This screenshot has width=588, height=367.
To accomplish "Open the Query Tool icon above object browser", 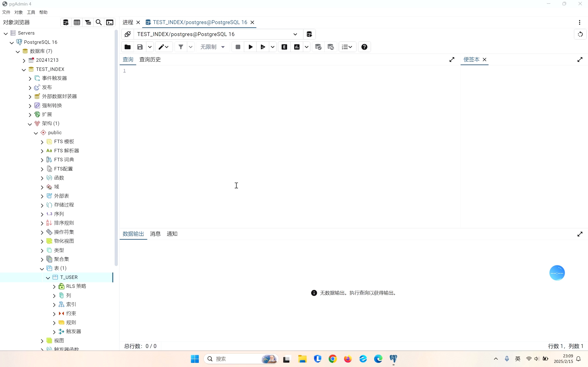I will [x=66, y=22].
